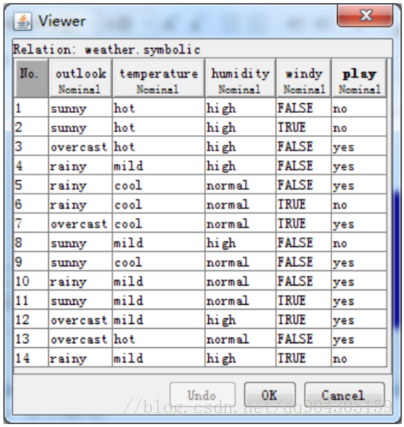The image size is (404, 427).
Task: Click row number 10 cell
Action: coord(31,281)
